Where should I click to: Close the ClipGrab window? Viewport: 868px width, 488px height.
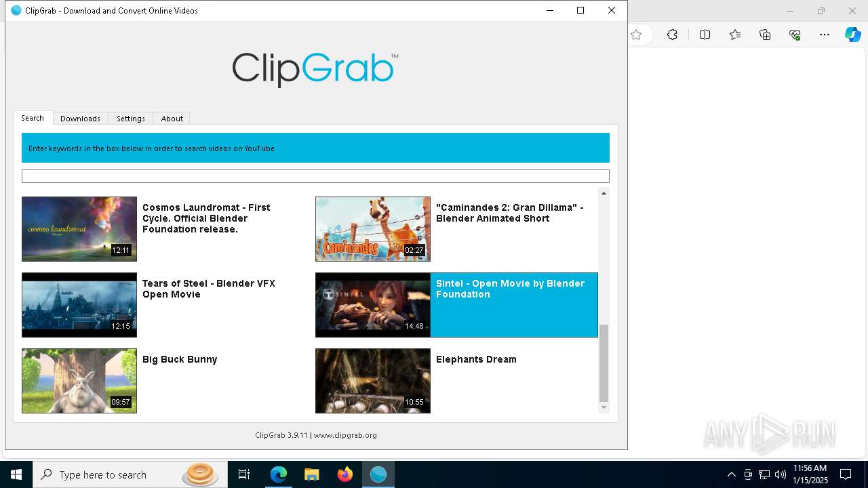click(612, 10)
